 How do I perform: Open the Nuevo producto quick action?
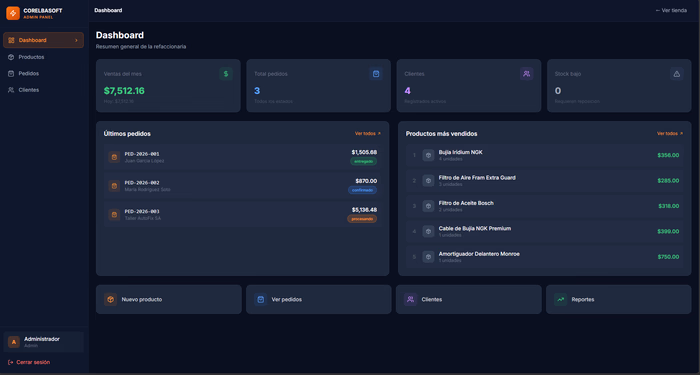pyautogui.click(x=169, y=300)
